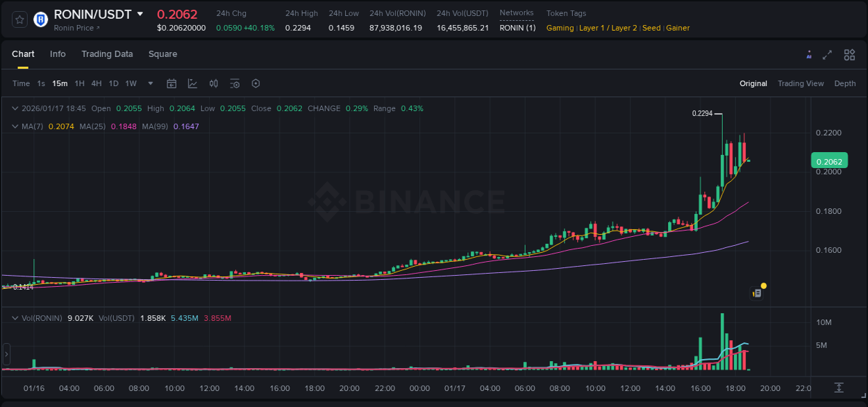Click the yellow order marker on the chart

tap(763, 285)
